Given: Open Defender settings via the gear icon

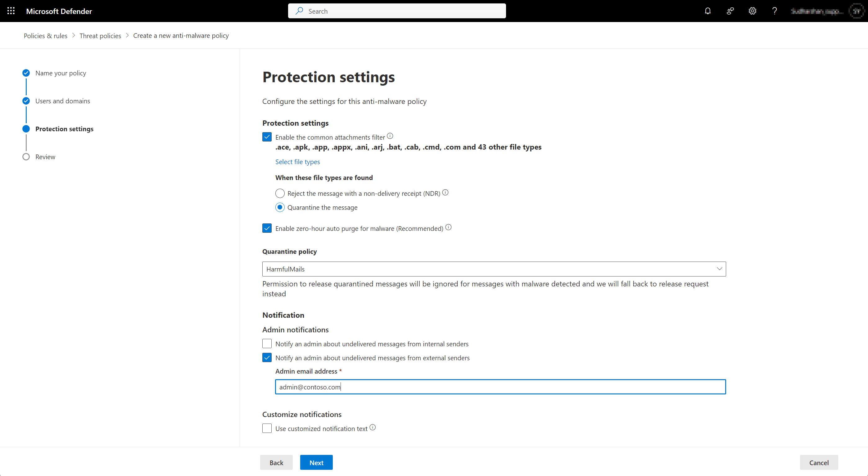Looking at the screenshot, I should click(753, 11).
